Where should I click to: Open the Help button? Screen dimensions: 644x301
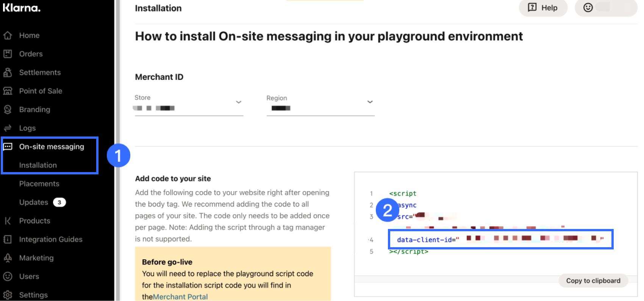click(x=543, y=8)
